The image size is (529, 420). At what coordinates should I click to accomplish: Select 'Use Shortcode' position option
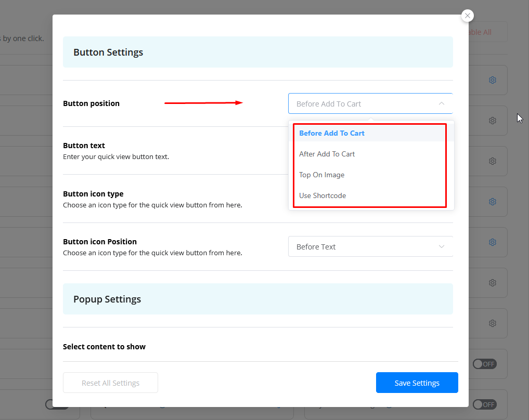(322, 195)
